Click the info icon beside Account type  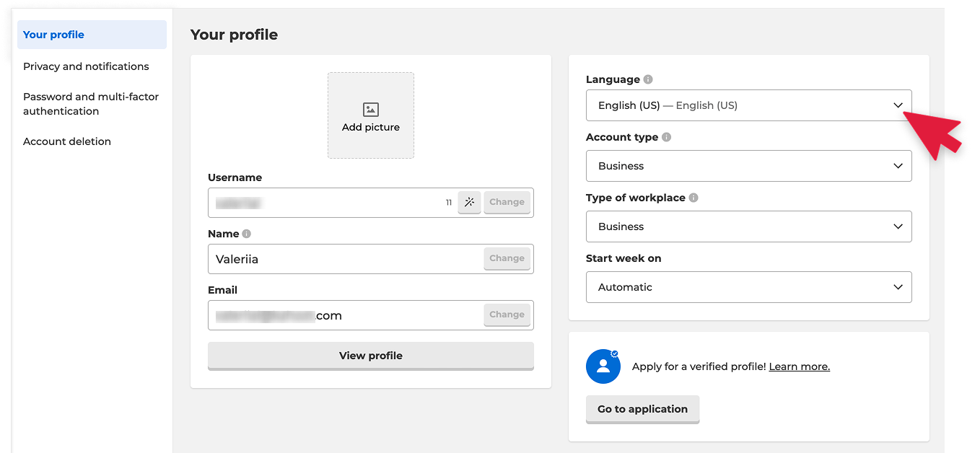tap(666, 137)
